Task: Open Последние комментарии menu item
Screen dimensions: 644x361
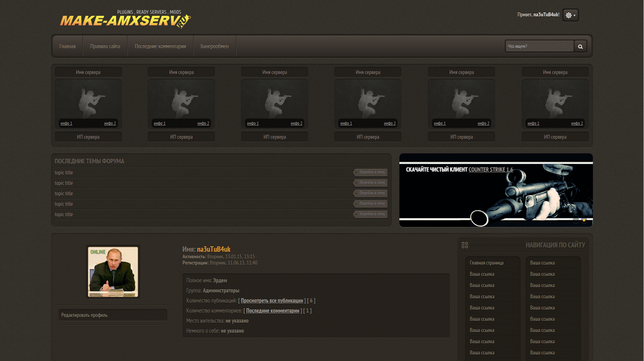Action: pos(160,46)
